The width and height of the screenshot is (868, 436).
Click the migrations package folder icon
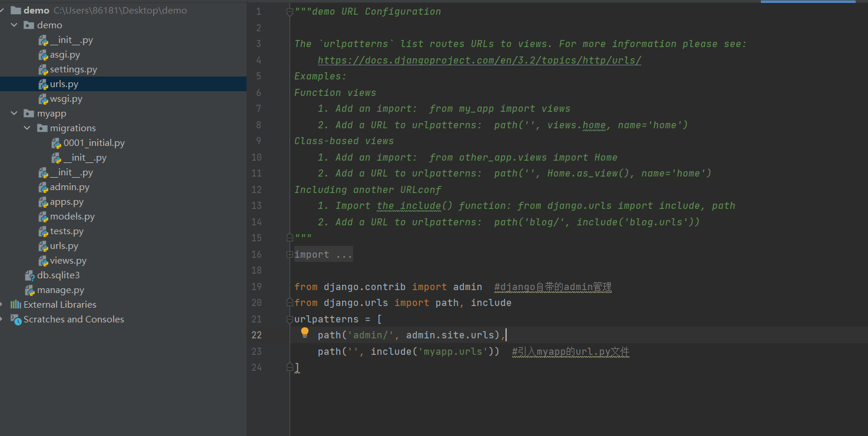tap(42, 128)
